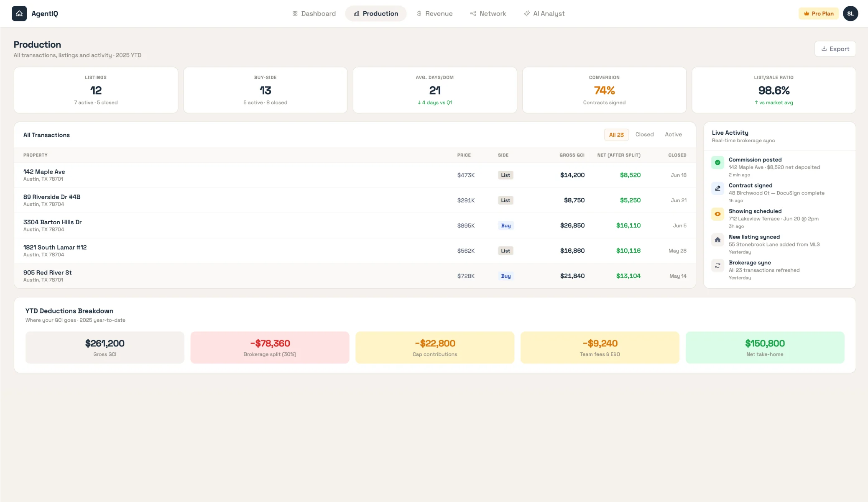Click the Conversion 74% card
868x502 pixels.
coord(604,90)
